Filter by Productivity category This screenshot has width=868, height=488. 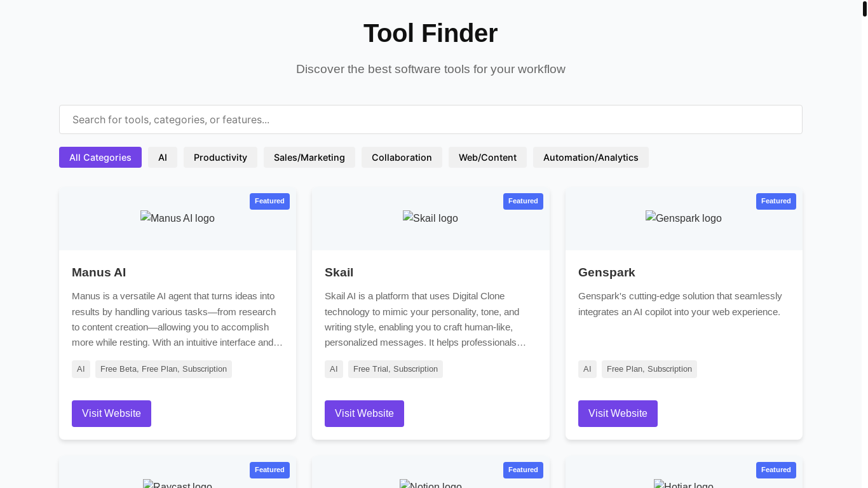tap(220, 158)
